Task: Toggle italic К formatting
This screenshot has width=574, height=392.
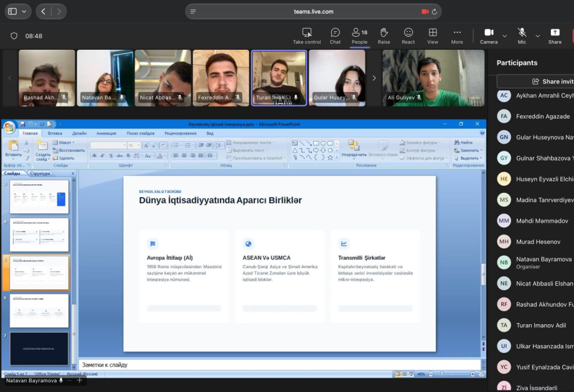Action: (103, 156)
